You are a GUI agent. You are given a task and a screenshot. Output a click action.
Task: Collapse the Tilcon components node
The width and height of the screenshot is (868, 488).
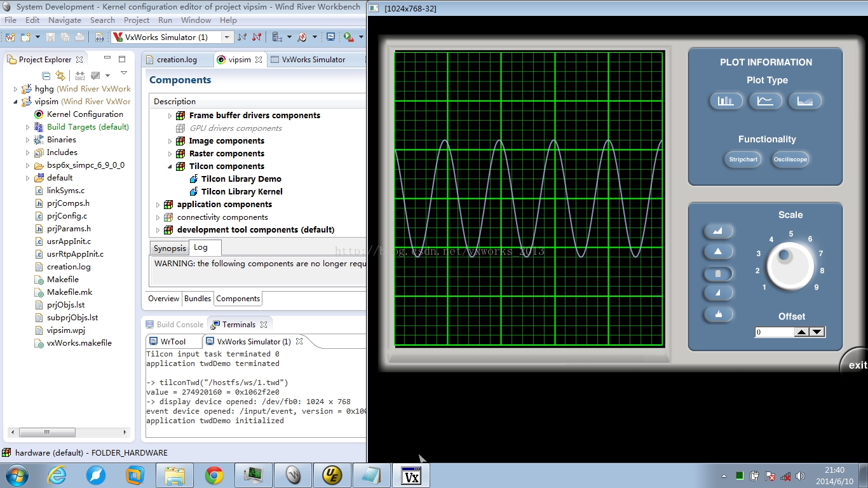(x=170, y=166)
